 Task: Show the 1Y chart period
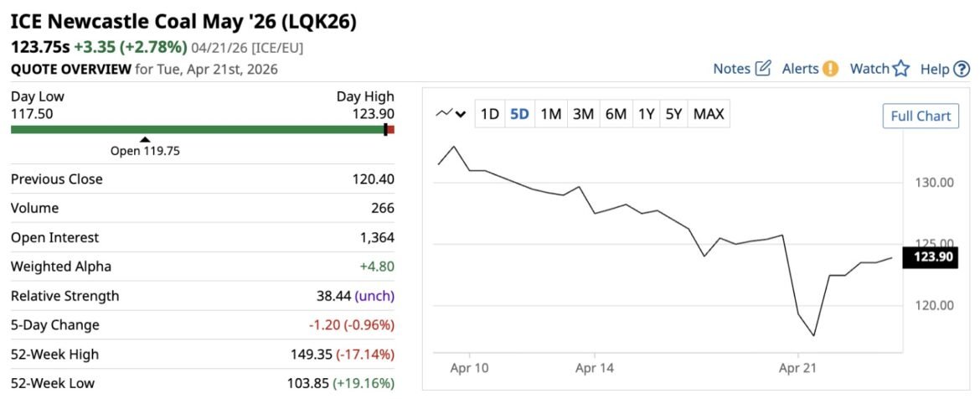click(646, 114)
